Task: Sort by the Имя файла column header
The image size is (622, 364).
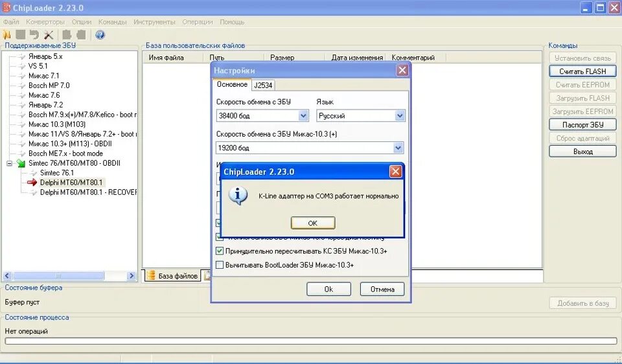Action: 172,58
